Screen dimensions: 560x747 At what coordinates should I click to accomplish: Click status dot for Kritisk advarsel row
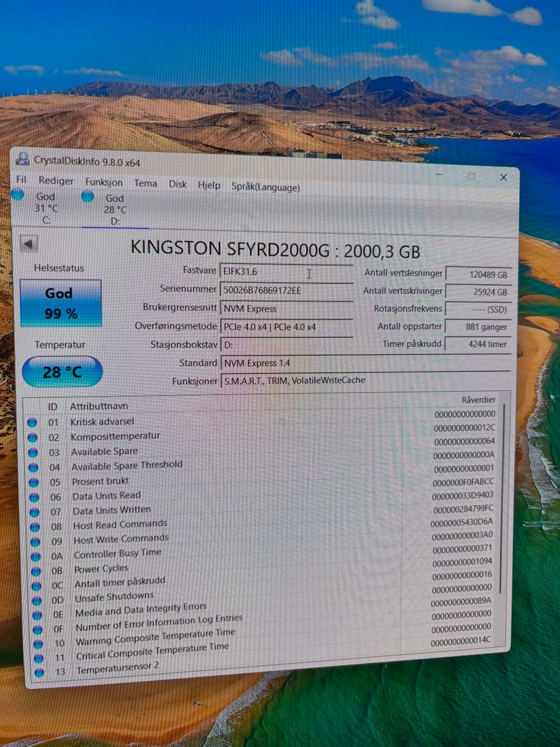point(32,422)
